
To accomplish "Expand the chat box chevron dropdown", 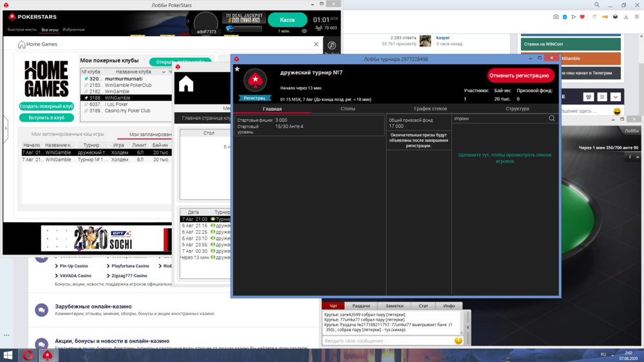I will pos(616,97).
